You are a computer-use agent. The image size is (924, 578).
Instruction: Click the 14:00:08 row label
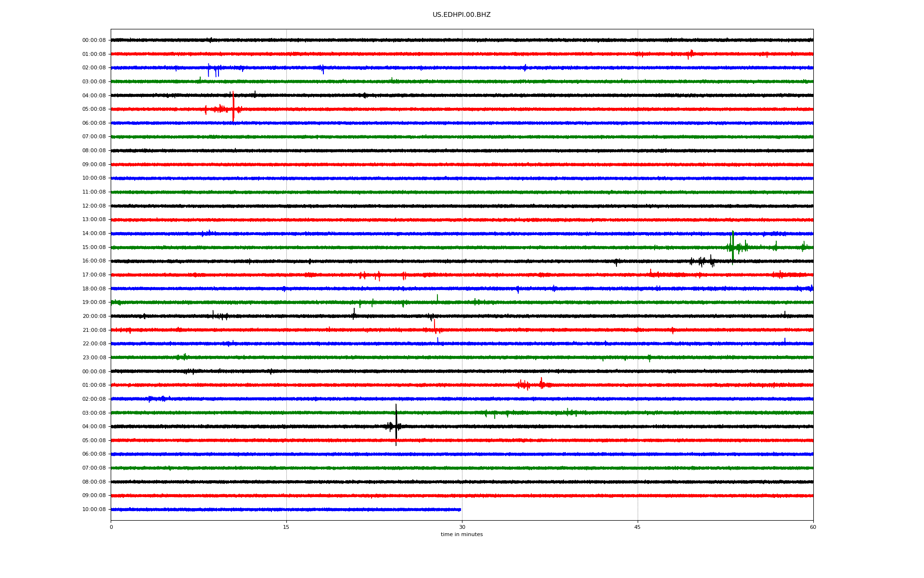pyautogui.click(x=94, y=234)
